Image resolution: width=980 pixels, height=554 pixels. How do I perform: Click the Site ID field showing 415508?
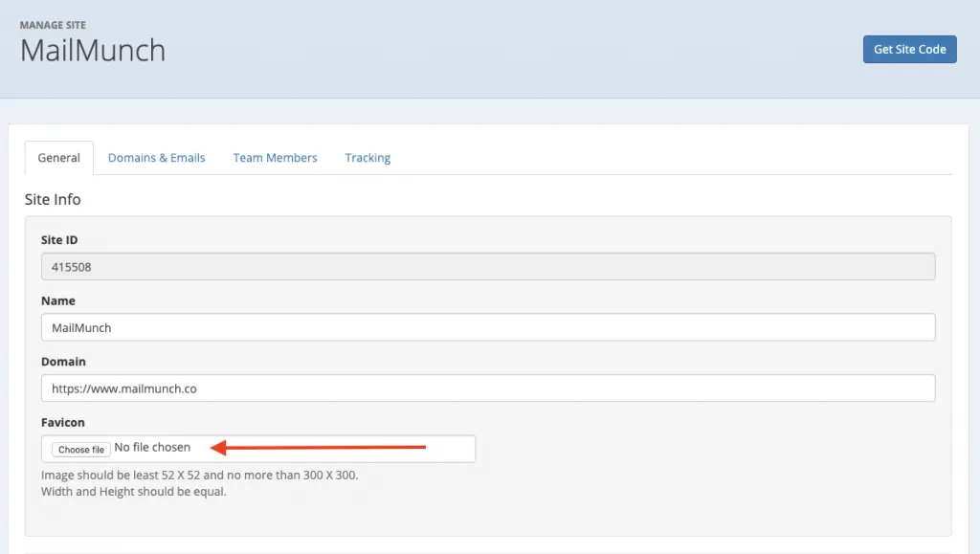[x=488, y=267]
